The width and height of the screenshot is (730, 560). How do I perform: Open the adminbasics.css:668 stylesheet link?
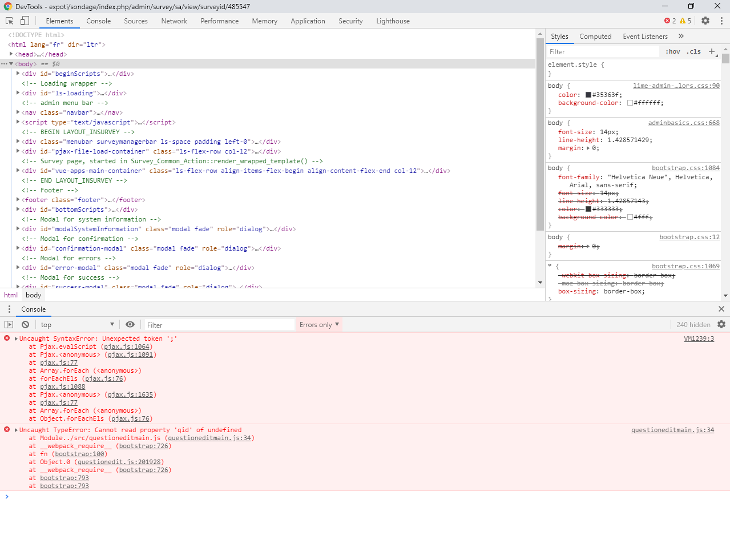[683, 123]
